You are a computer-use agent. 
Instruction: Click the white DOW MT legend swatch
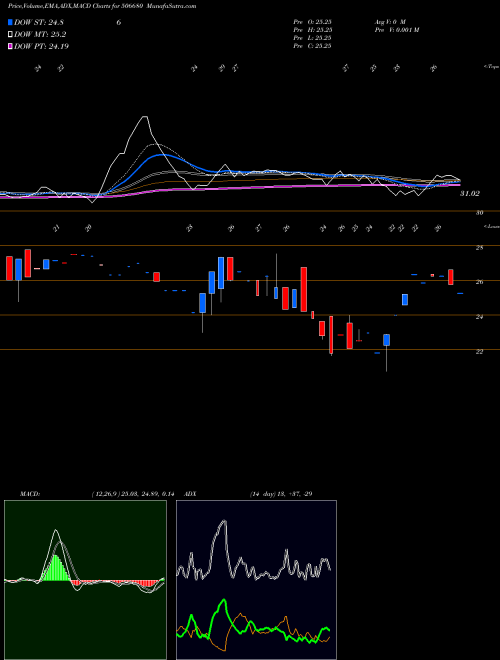point(10,34)
